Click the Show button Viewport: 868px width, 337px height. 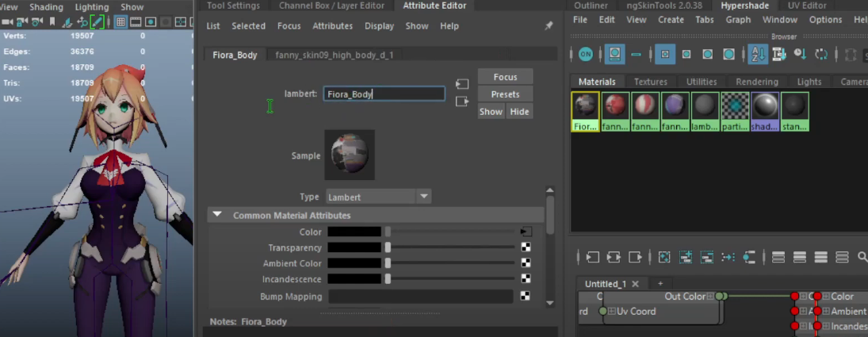[x=491, y=111]
